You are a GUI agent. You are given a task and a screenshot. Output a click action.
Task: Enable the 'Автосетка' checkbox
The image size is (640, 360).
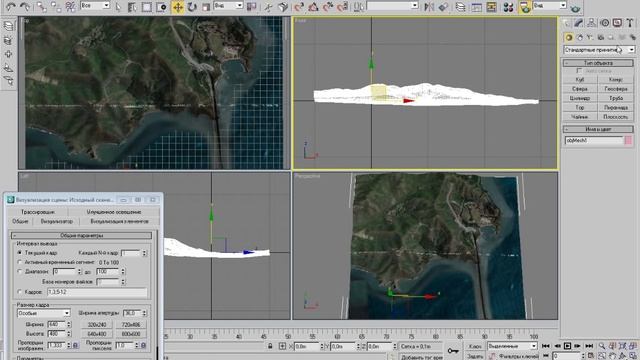pos(580,71)
